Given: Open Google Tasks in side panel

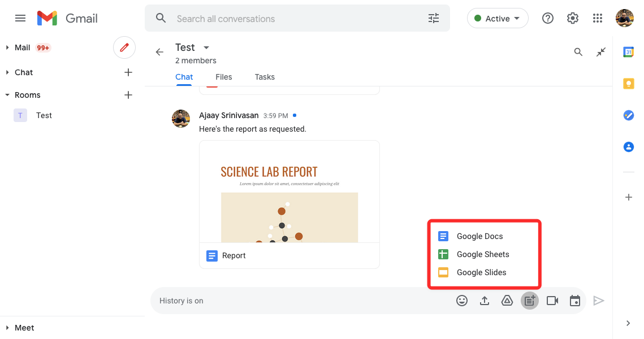Looking at the screenshot, I should [628, 115].
